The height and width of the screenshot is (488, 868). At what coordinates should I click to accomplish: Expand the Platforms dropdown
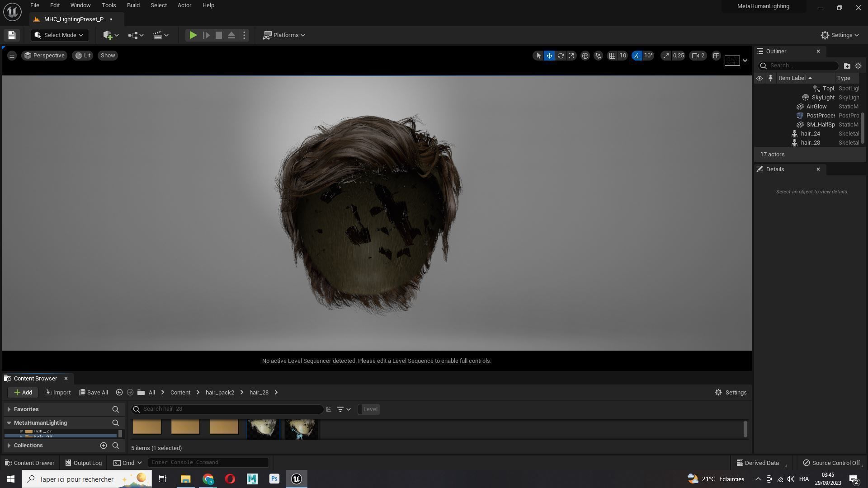pyautogui.click(x=284, y=35)
